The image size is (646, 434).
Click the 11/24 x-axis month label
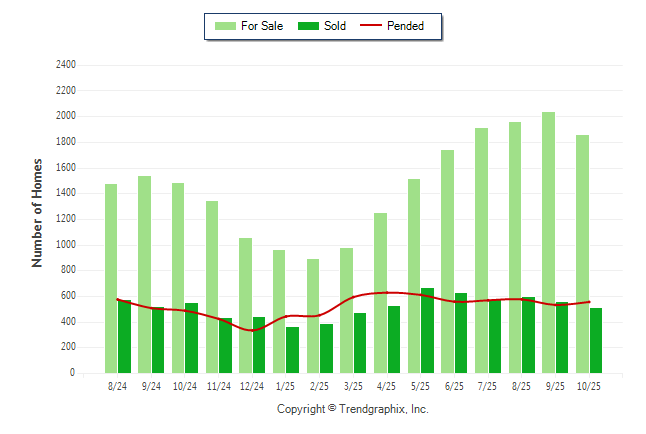(218, 386)
